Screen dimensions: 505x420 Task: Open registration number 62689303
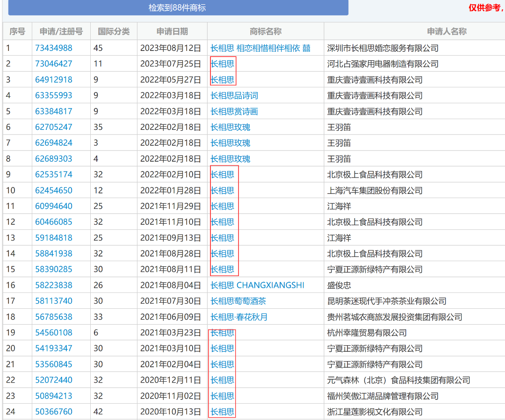pos(53,159)
